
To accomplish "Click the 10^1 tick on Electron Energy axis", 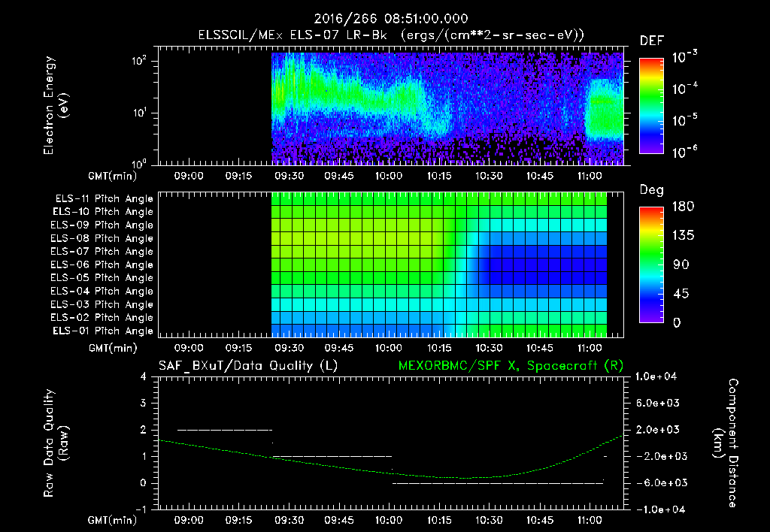I will (x=139, y=113).
